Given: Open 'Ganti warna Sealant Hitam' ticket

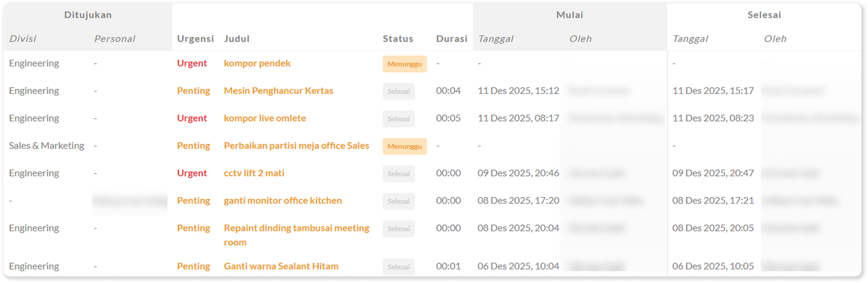Looking at the screenshot, I should (x=281, y=266).
